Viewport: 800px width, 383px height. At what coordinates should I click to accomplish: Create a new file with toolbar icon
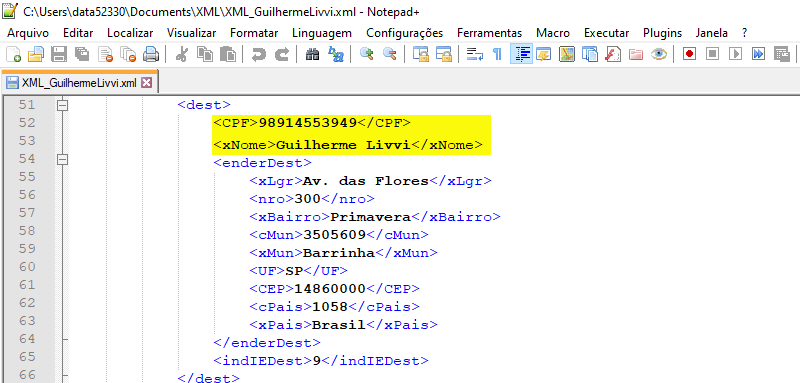click(13, 54)
